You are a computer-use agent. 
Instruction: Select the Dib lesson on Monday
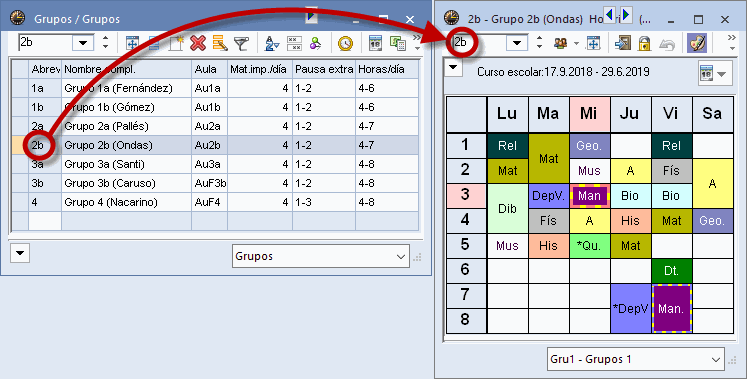(x=507, y=209)
